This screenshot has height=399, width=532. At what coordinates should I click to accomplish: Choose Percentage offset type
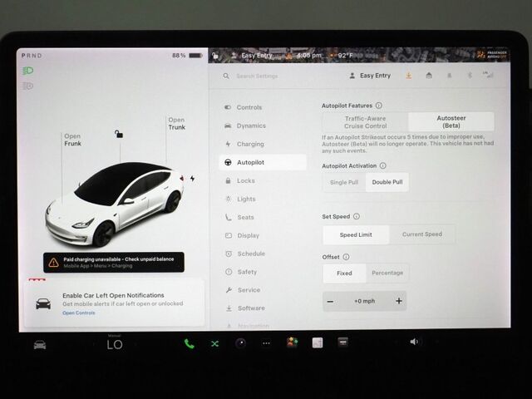[387, 273]
